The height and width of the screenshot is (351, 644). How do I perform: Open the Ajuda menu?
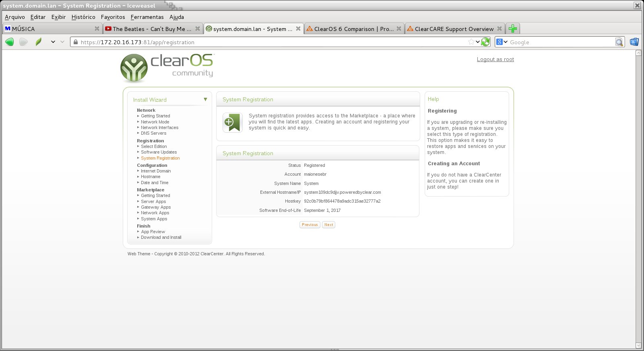[x=177, y=17]
